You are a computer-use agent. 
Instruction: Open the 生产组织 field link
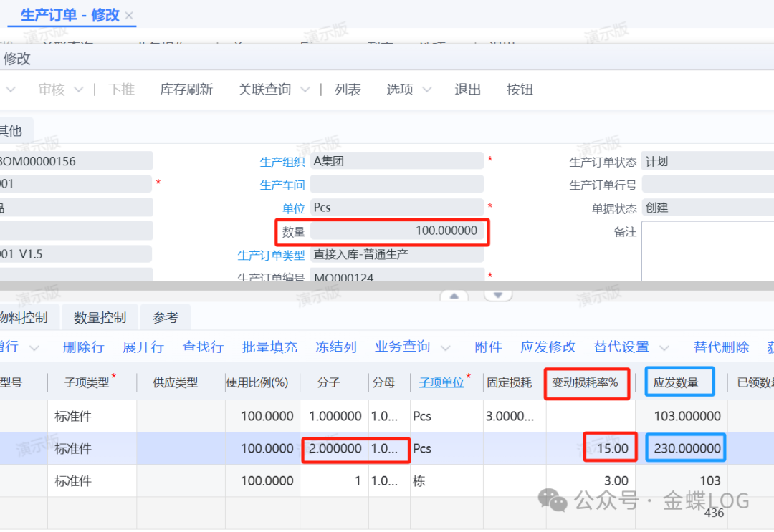282,162
